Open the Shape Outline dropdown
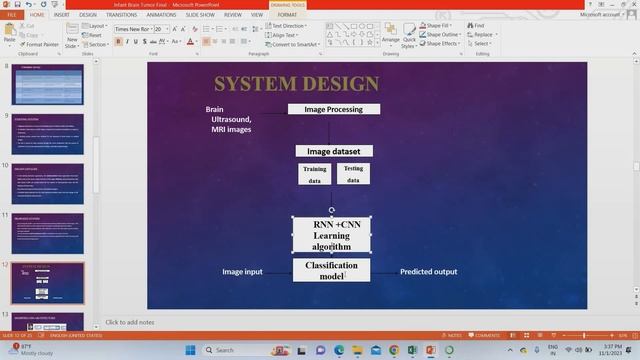The image size is (640, 360). [x=440, y=35]
